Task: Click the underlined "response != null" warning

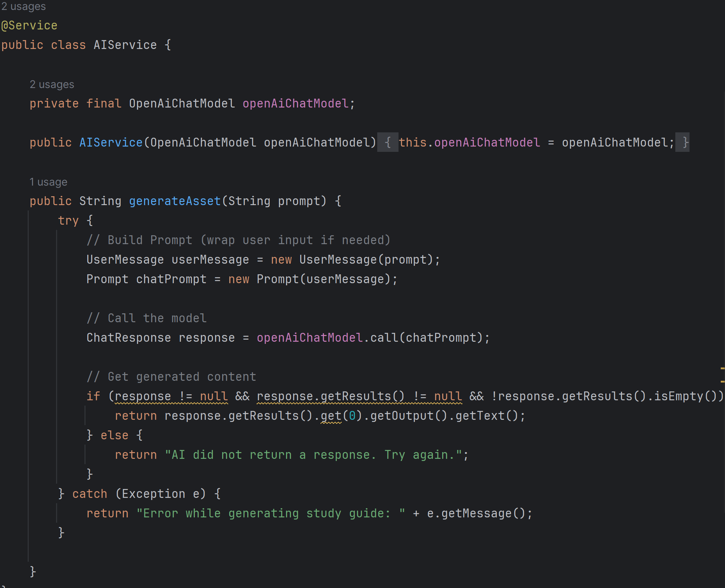Action: [171, 396]
